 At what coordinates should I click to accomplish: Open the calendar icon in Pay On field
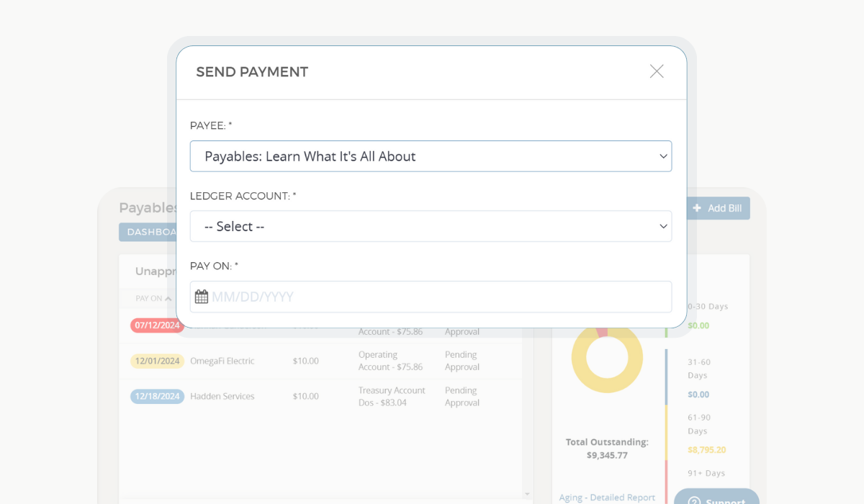click(202, 296)
